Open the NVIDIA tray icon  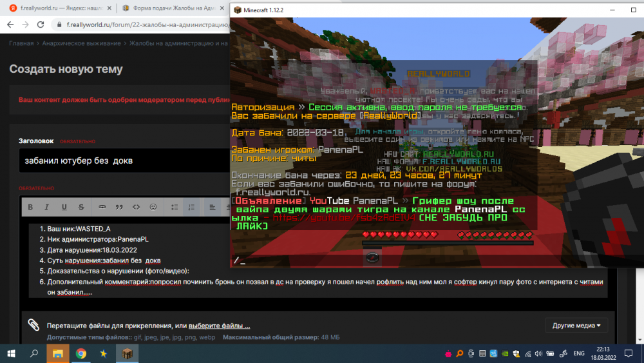505,353
